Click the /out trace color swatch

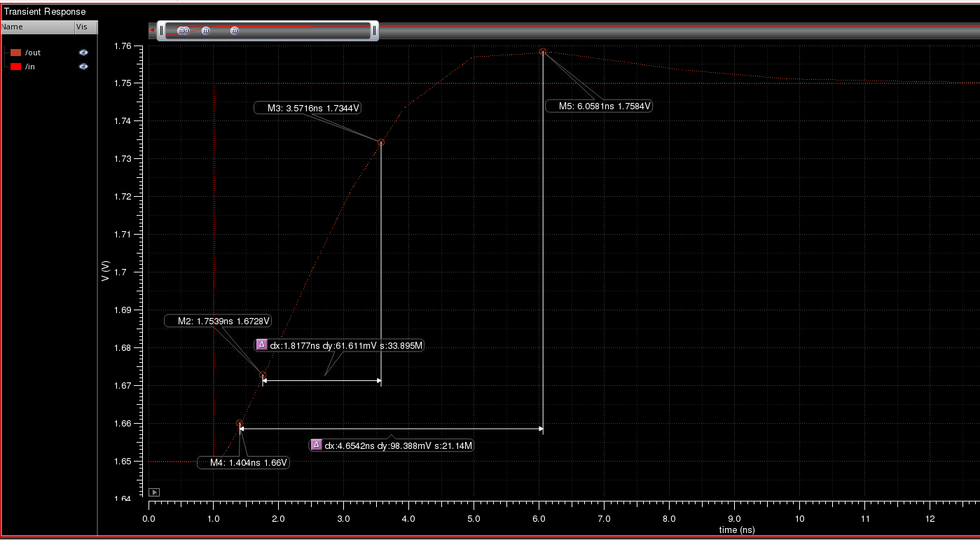tap(16, 53)
